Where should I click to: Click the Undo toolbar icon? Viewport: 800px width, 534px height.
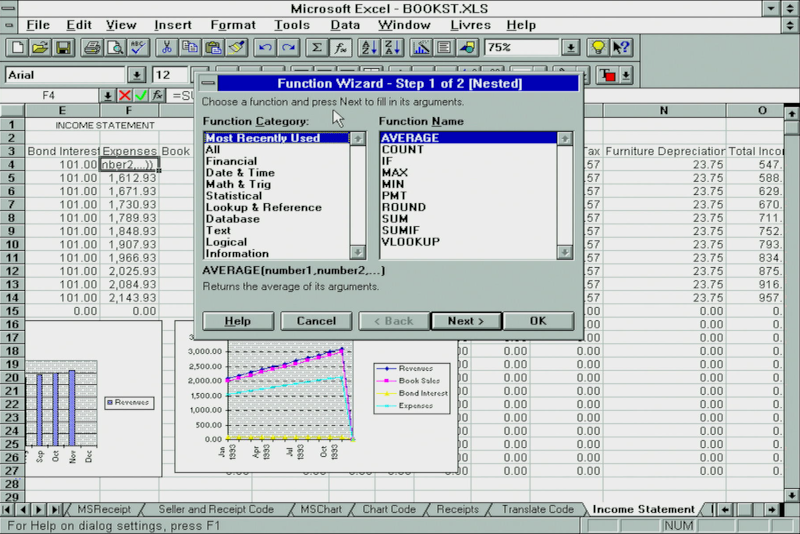click(x=265, y=47)
